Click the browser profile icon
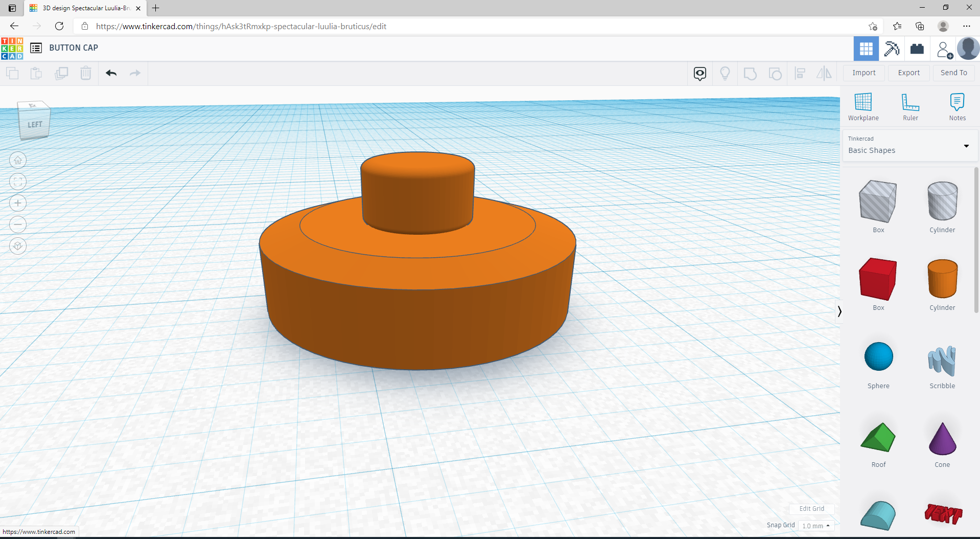Image resolution: width=980 pixels, height=539 pixels. point(943,26)
